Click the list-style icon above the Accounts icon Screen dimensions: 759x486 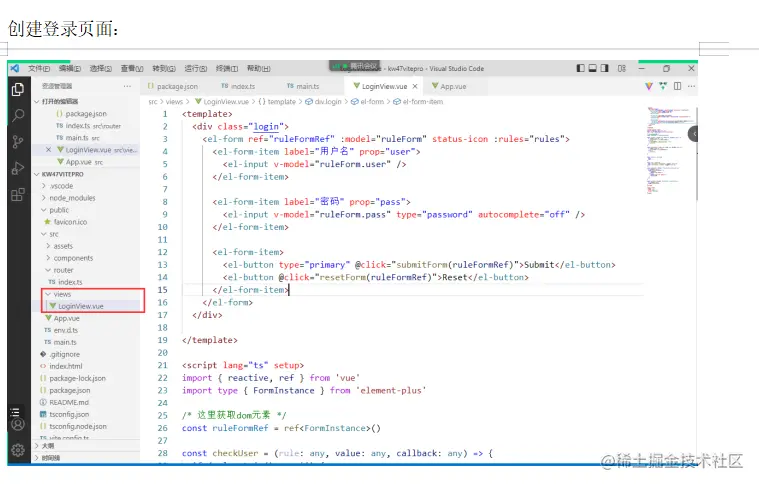[x=15, y=412]
